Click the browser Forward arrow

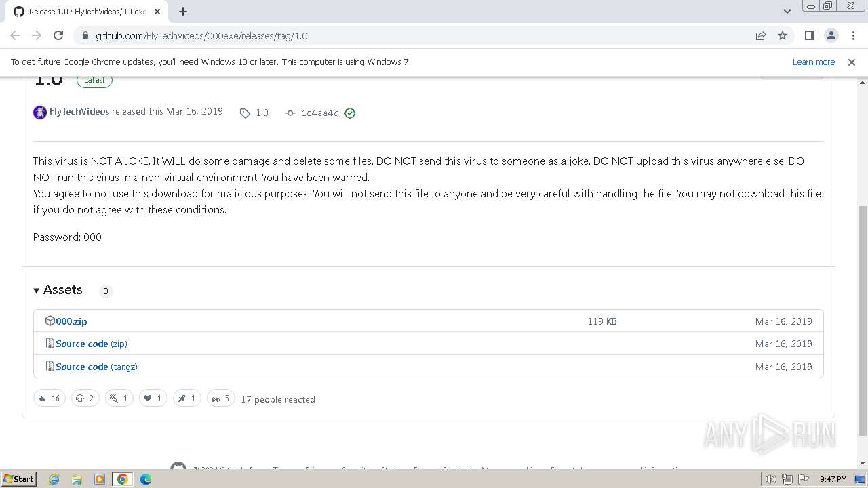[37, 35]
